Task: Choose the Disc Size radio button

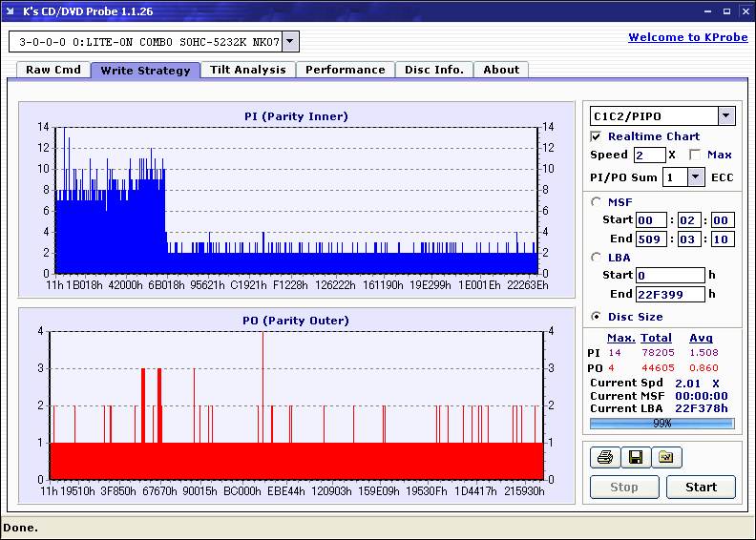Action: pos(597,317)
